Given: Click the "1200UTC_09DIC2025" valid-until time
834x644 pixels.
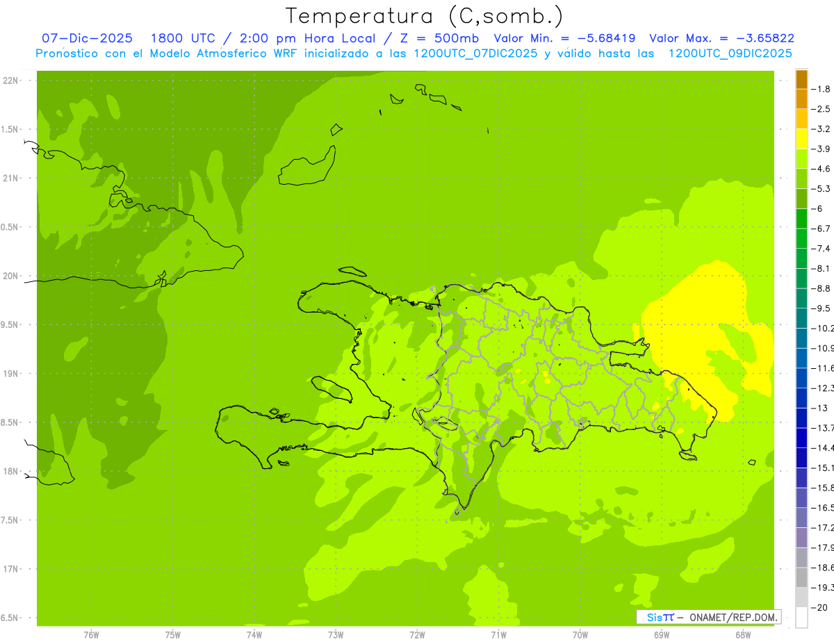Looking at the screenshot, I should pyautogui.click(x=730, y=53).
